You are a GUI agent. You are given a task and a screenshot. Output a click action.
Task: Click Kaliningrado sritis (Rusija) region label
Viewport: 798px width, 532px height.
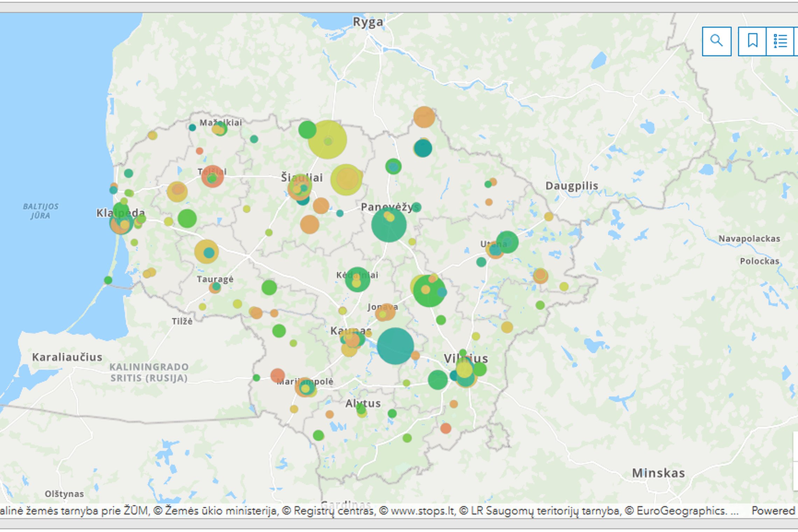pyautogui.click(x=149, y=372)
